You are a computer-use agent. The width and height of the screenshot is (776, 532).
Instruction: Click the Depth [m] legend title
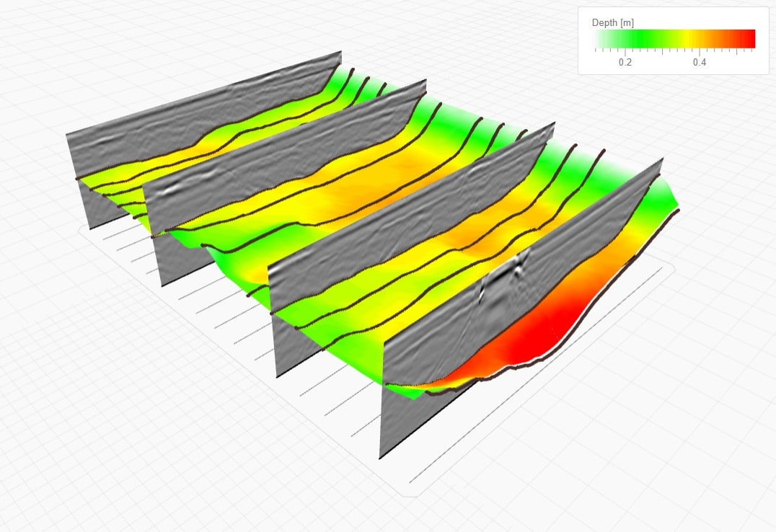[612, 23]
